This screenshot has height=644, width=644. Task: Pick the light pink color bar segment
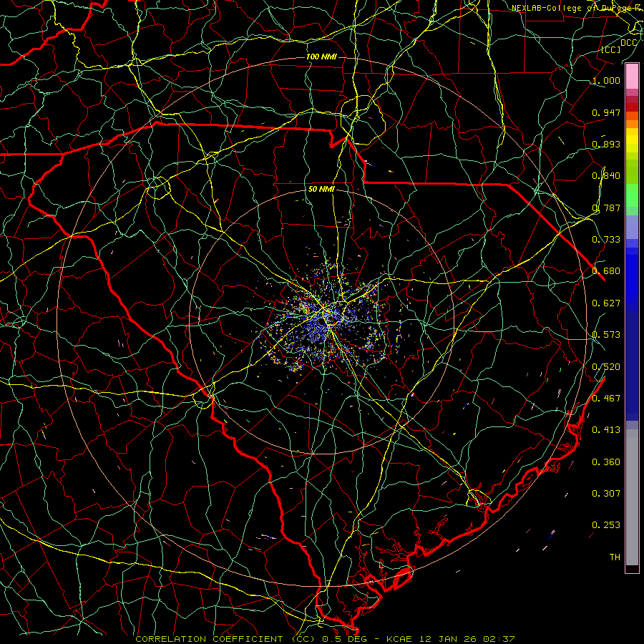[x=632, y=77]
